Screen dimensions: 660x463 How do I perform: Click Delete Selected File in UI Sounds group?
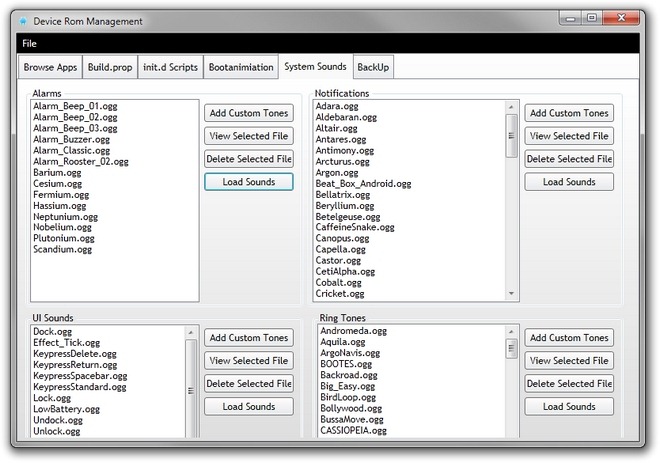coord(249,383)
